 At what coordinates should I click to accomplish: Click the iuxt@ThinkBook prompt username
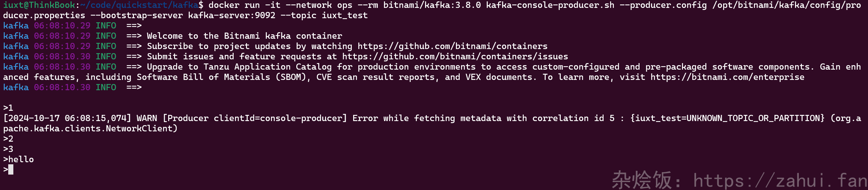click(x=39, y=5)
